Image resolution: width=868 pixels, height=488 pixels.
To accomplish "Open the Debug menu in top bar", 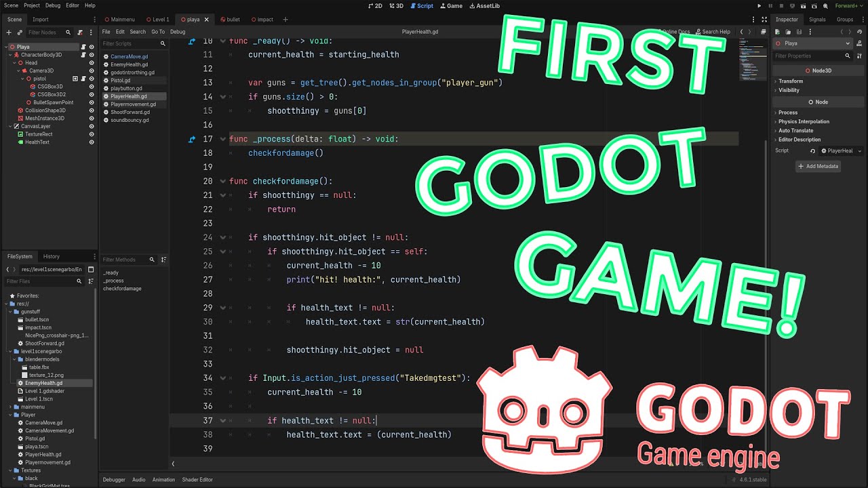I will 52,5.
